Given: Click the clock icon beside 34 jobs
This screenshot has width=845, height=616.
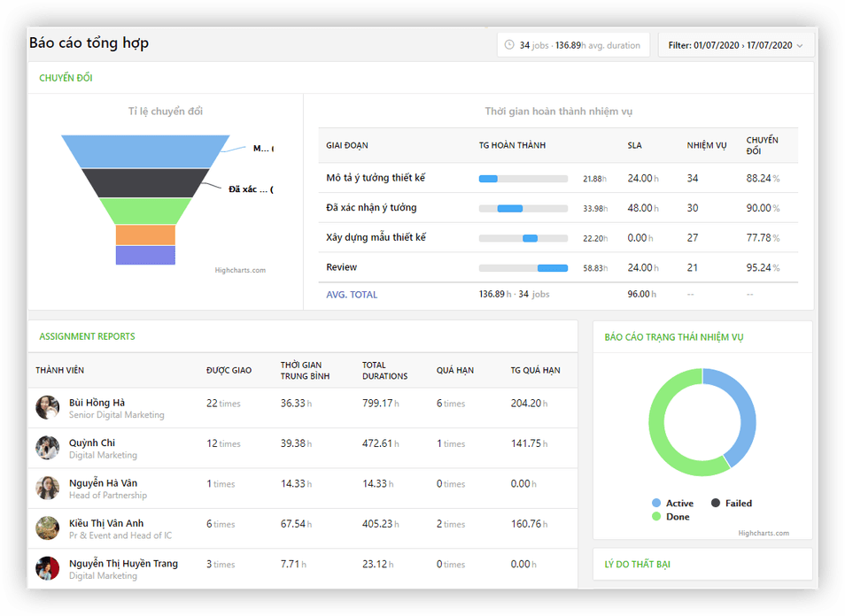Looking at the screenshot, I should pyautogui.click(x=509, y=45).
